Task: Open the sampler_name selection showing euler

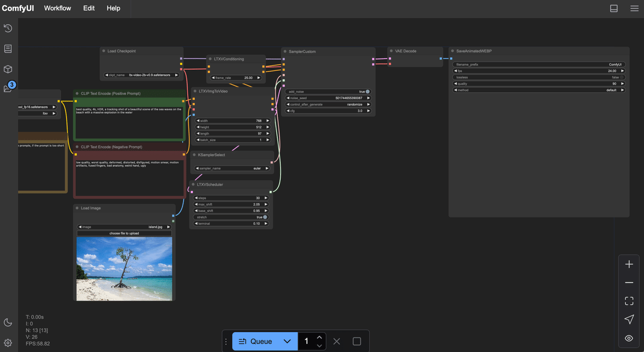Action: tap(231, 167)
